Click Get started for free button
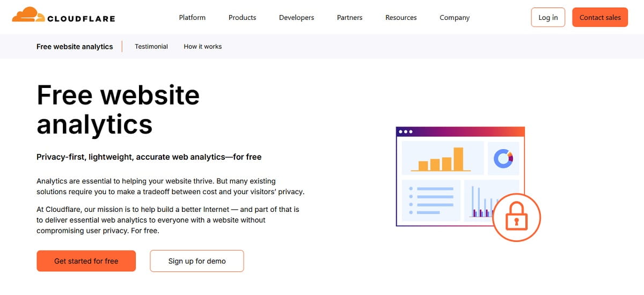644x295 pixels. (86, 261)
